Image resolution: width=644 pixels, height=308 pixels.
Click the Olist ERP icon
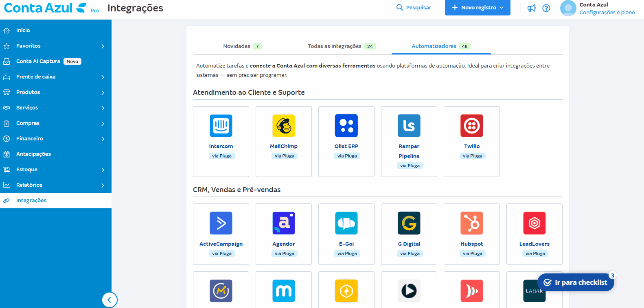[346, 126]
